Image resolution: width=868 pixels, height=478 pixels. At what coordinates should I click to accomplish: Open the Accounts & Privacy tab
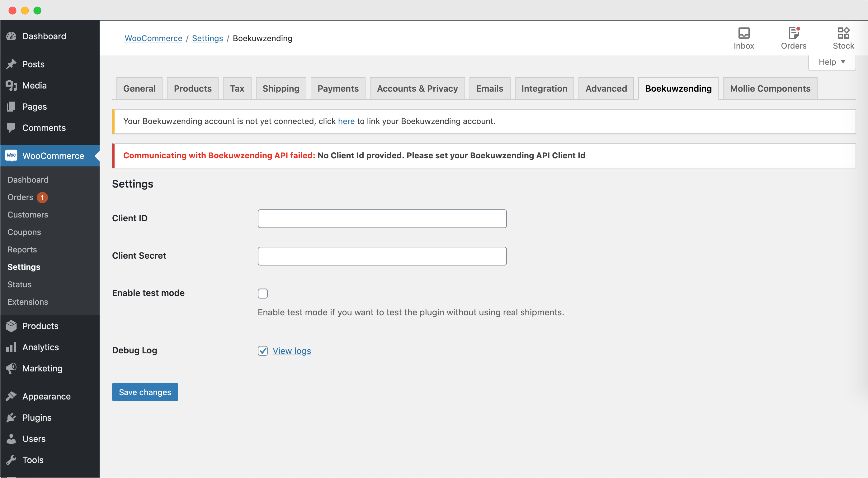[417, 88]
